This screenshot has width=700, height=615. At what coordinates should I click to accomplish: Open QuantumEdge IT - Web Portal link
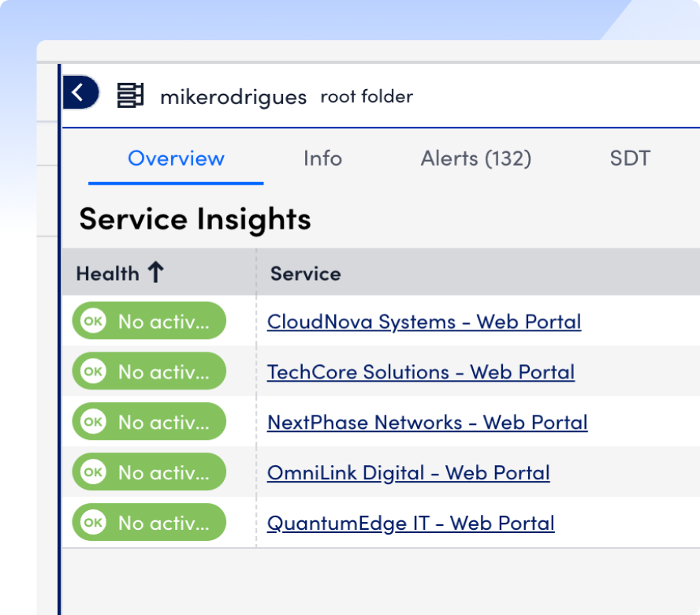tap(411, 524)
